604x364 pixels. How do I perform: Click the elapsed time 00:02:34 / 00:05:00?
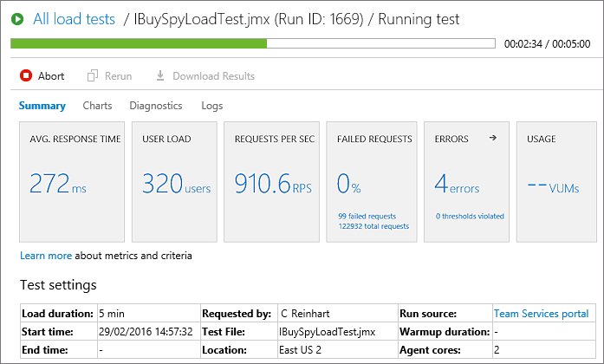pyautogui.click(x=547, y=44)
